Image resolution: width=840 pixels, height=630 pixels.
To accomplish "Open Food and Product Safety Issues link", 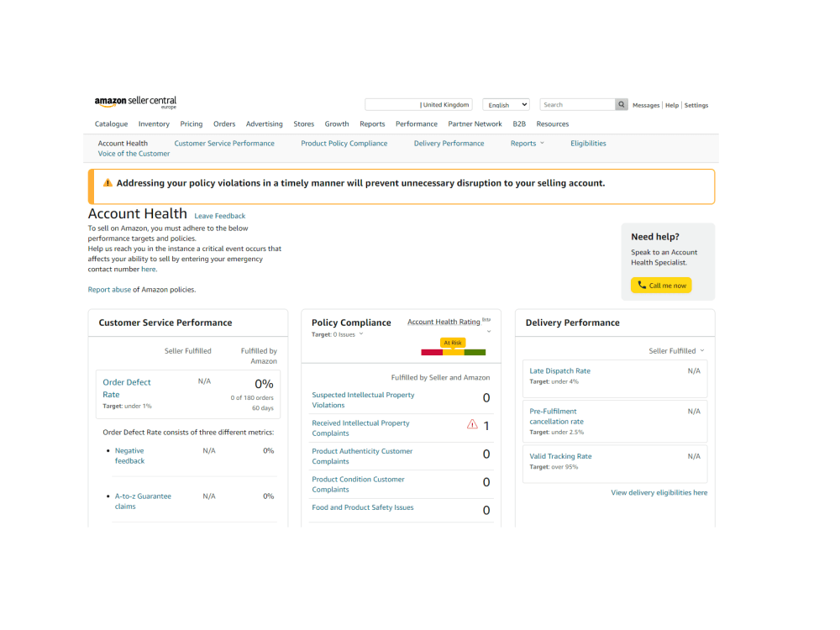I will click(x=363, y=507).
